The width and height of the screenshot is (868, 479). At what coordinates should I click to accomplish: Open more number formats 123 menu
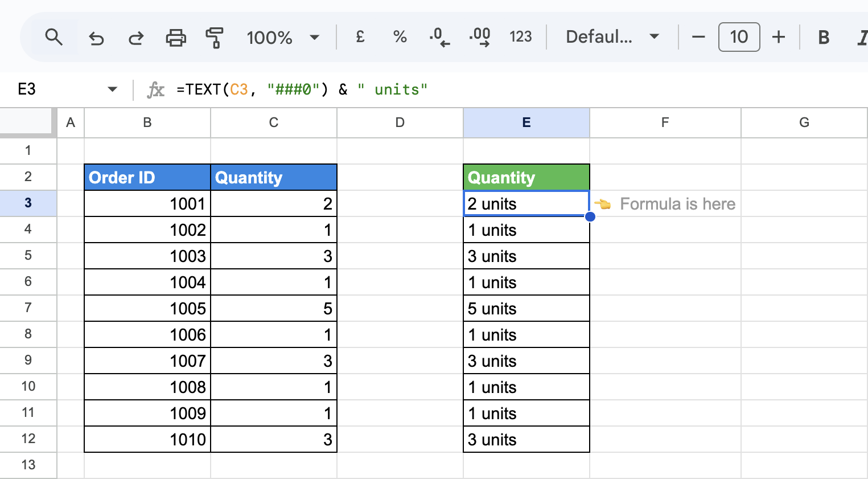[520, 37]
